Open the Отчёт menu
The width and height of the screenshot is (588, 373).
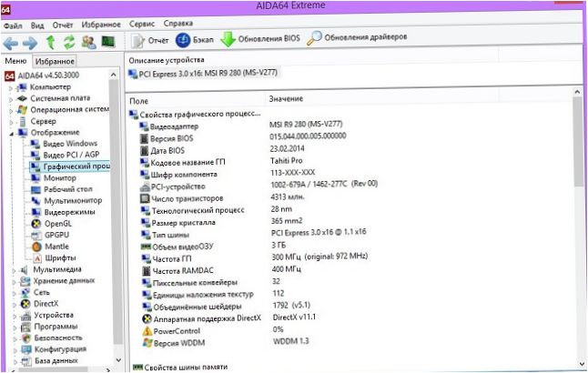(63, 25)
